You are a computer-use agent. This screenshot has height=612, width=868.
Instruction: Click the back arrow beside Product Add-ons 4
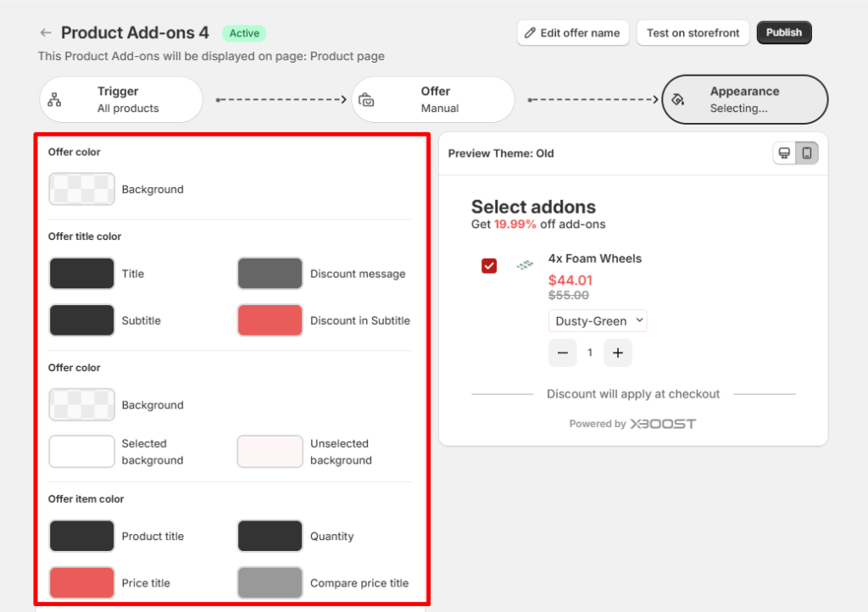[46, 33]
